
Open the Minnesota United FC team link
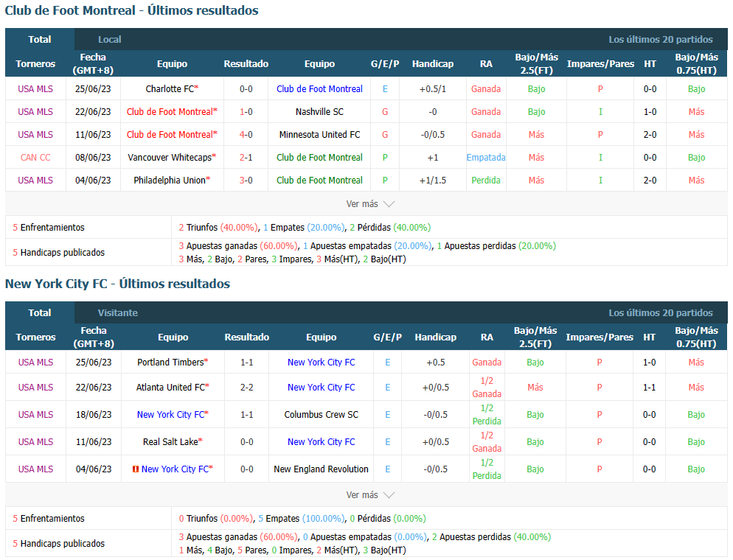[319, 135]
